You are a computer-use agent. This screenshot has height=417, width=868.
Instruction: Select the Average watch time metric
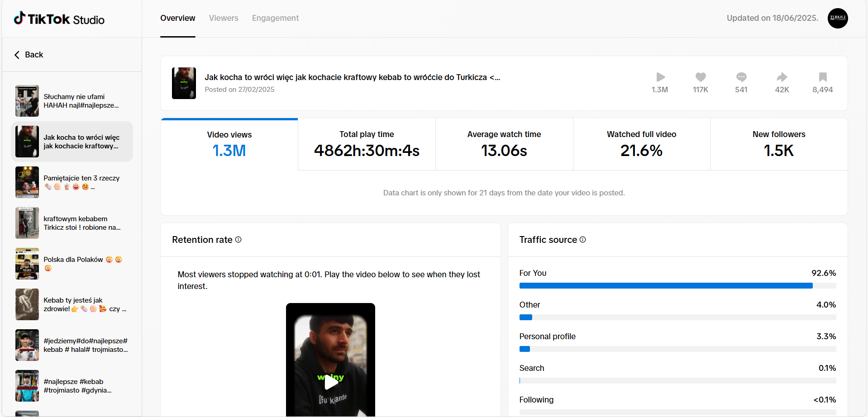[504, 144]
